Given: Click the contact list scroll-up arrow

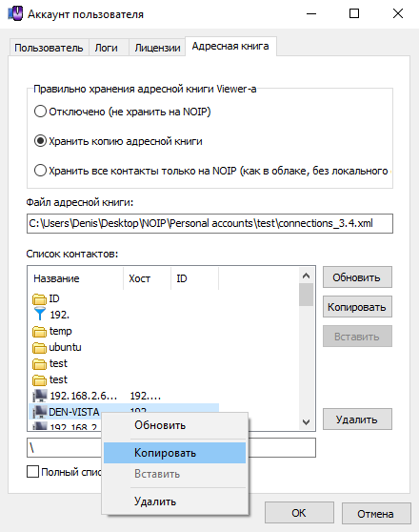Looking at the screenshot, I should [306, 276].
